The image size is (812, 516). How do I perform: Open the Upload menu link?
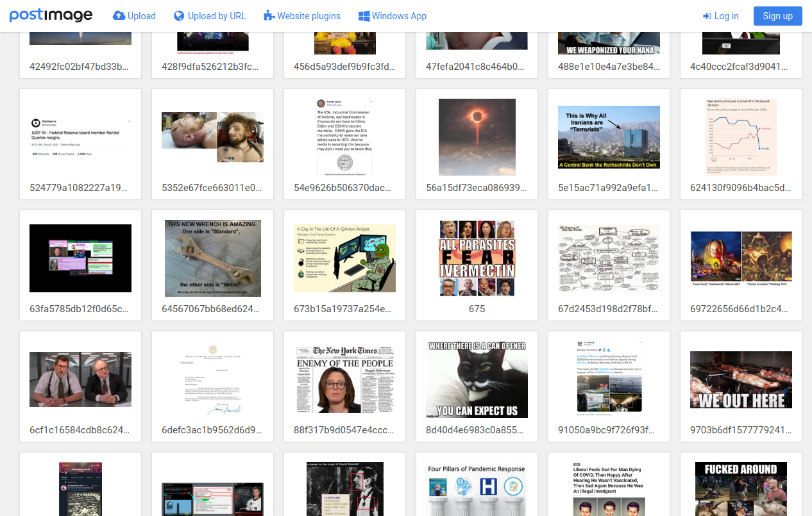[x=134, y=16]
